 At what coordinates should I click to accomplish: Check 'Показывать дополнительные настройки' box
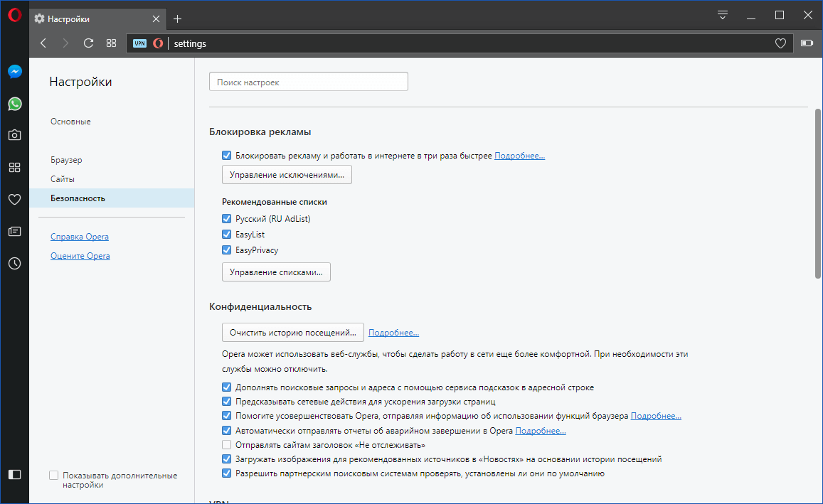[x=53, y=476]
